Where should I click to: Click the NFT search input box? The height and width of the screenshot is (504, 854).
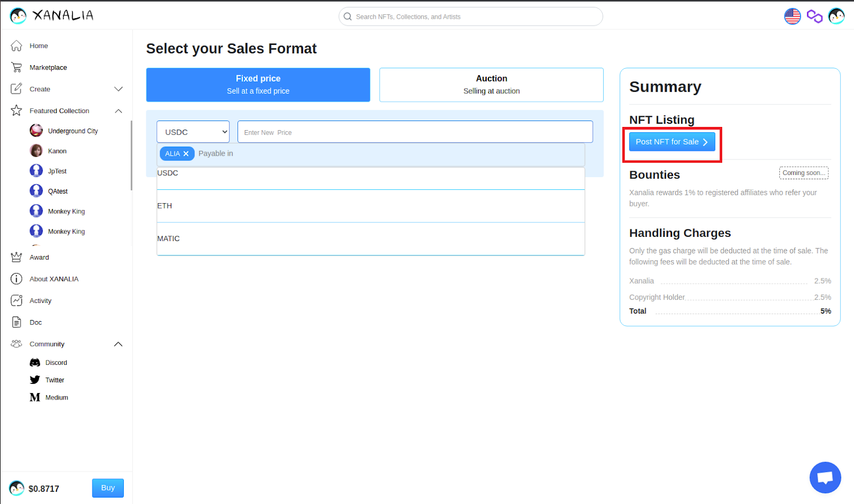(471, 17)
